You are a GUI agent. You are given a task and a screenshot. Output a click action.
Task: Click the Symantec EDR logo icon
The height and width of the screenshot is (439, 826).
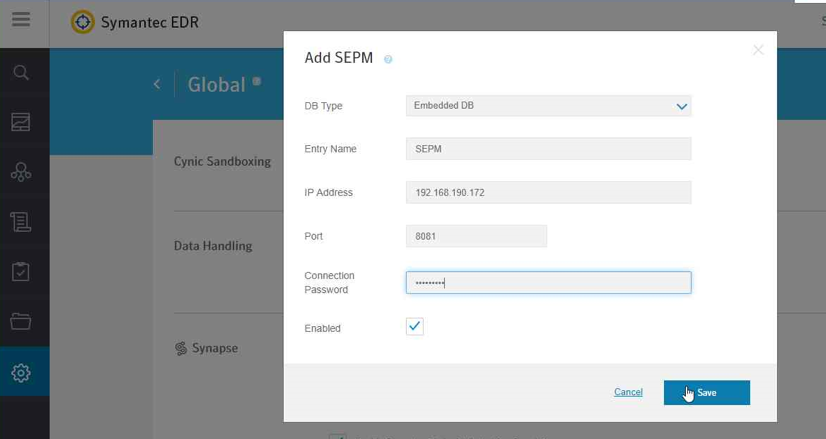coord(83,22)
